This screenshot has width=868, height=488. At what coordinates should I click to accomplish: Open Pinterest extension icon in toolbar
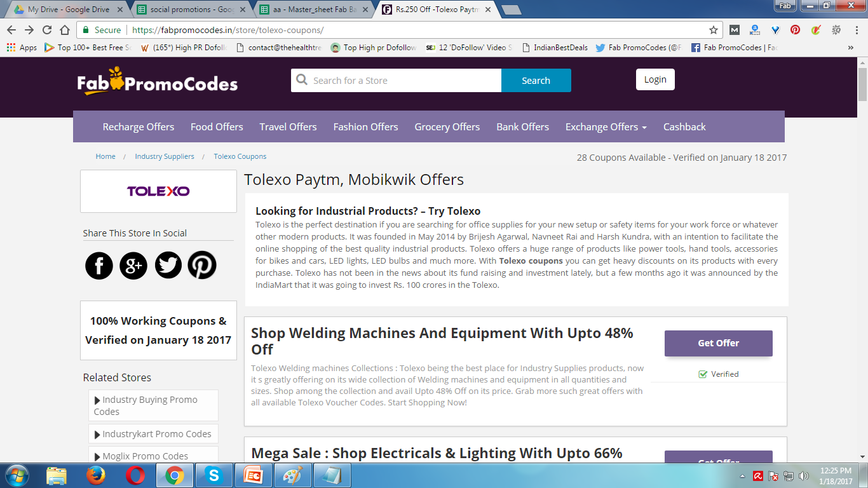point(795,30)
